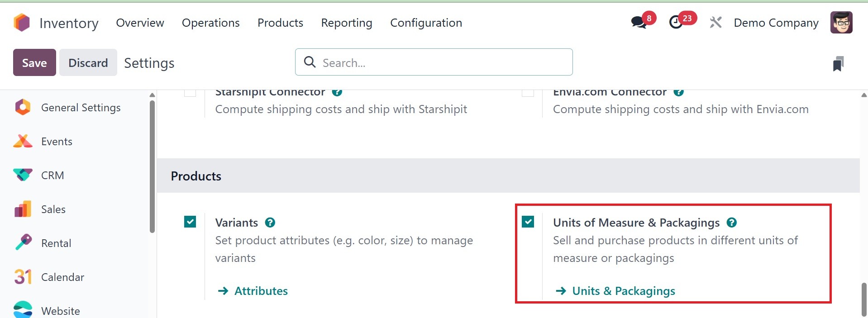Click the Units of Measure help icon
This screenshot has height=318, width=868.
731,223
